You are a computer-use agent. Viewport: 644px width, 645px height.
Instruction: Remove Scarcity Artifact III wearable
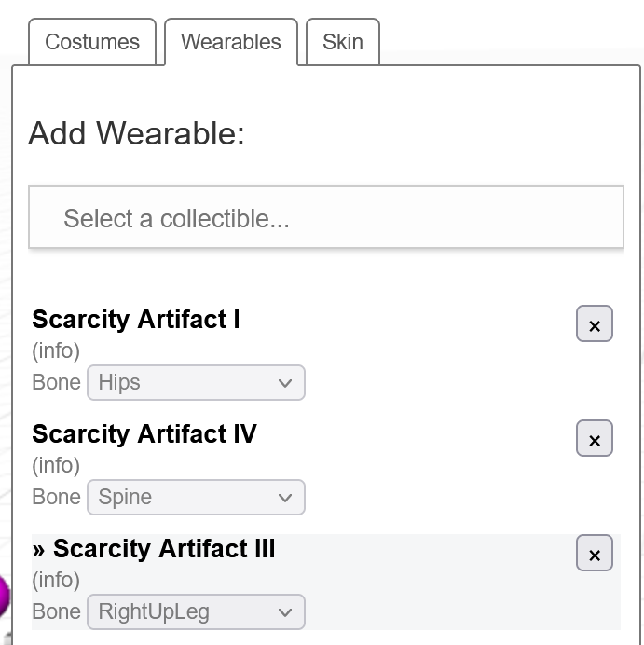(x=595, y=553)
